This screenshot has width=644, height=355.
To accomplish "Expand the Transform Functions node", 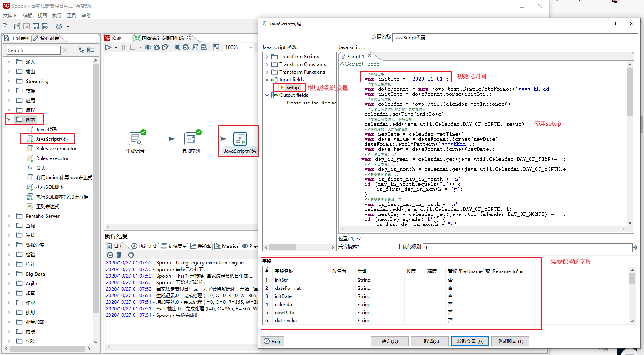I will click(x=267, y=72).
